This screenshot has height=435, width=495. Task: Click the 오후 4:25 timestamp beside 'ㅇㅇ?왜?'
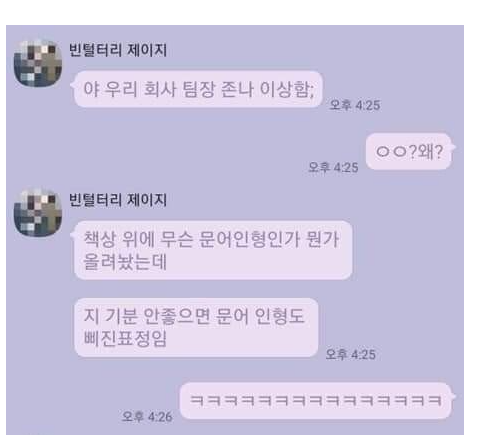pos(333,167)
